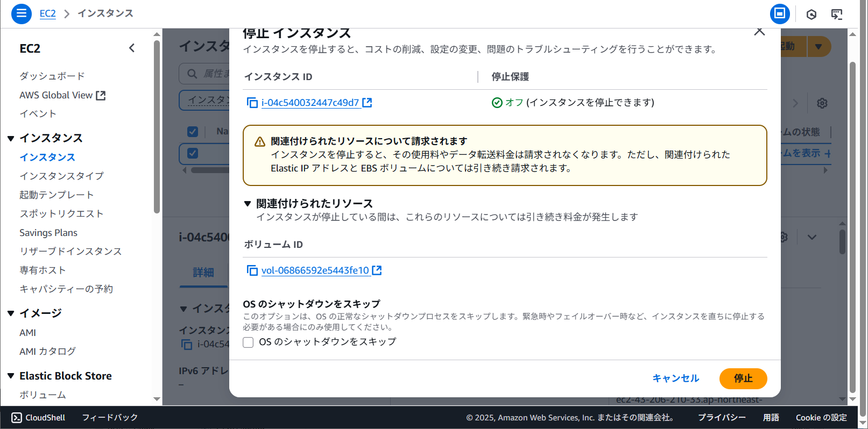Copy the volume ID using copy icon
Screen dimensions: 868x429
click(252, 270)
